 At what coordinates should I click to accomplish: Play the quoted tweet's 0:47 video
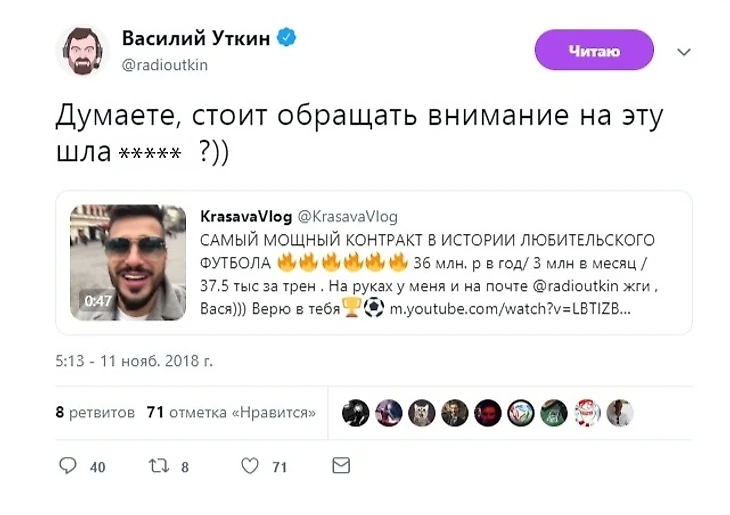pos(128,263)
